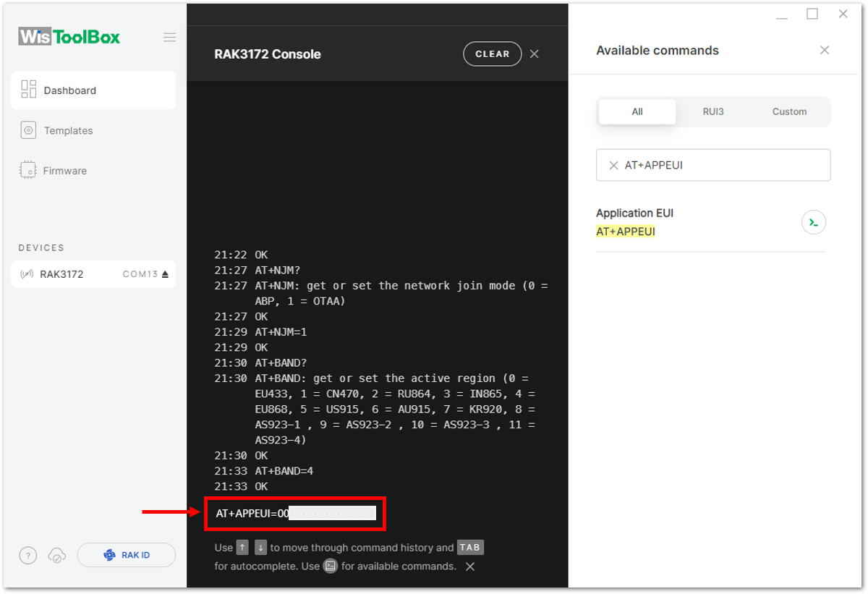
Task: Run the Application EUI command icon
Action: 814,222
